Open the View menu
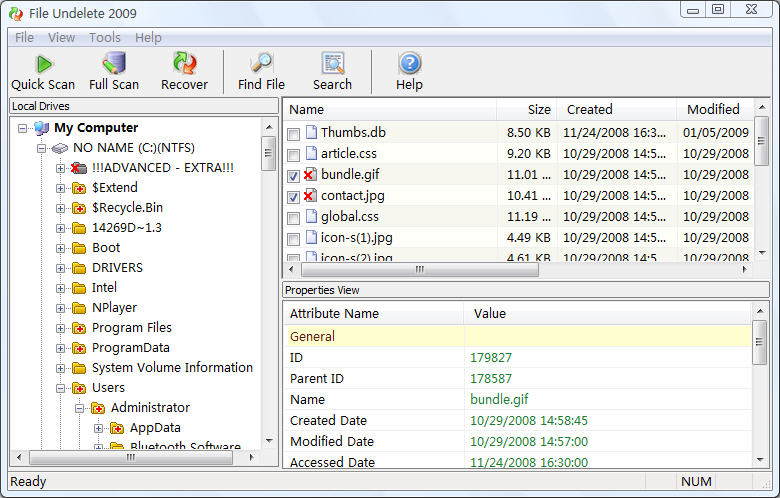This screenshot has width=780, height=498. coord(61,37)
